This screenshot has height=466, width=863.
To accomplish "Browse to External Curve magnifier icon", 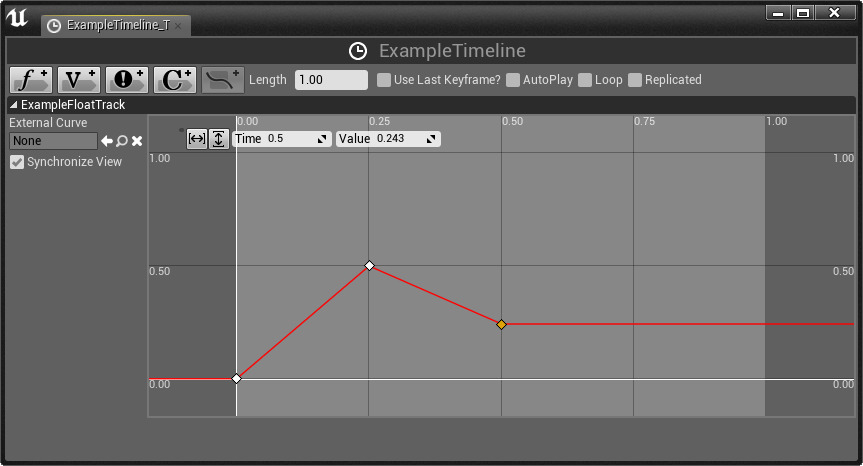I will (x=122, y=141).
